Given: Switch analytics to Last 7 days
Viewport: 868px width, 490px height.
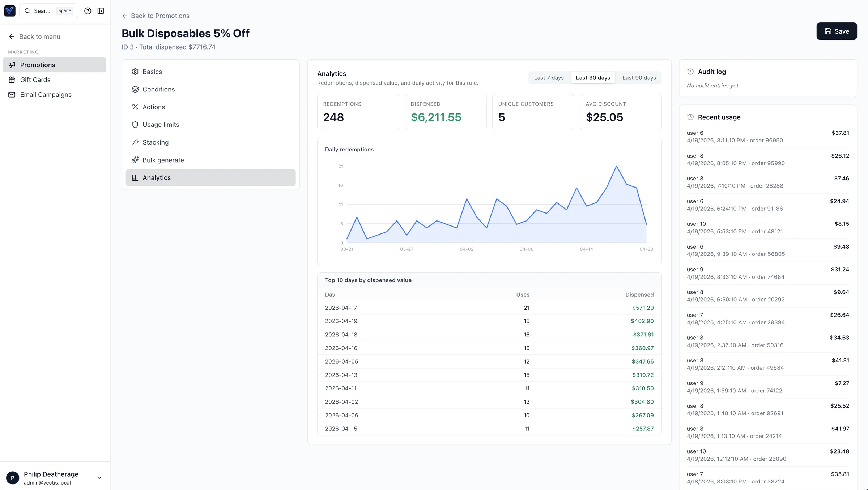Looking at the screenshot, I should pos(549,77).
